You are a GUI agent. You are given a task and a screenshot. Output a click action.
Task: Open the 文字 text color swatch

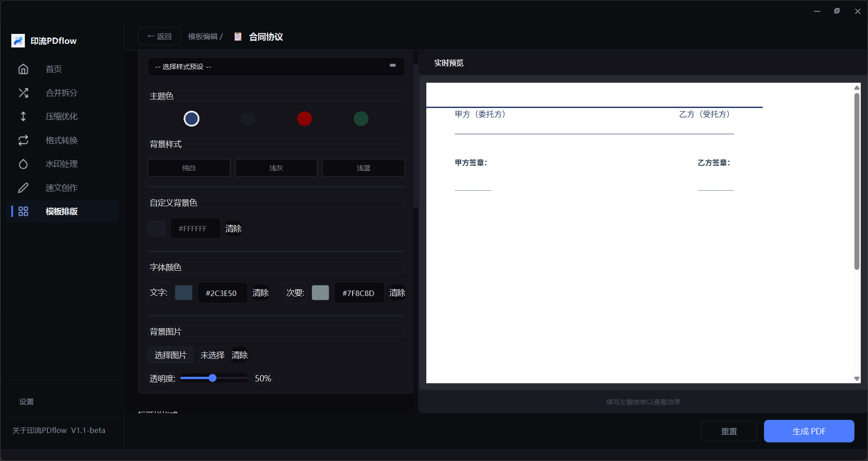(x=184, y=292)
